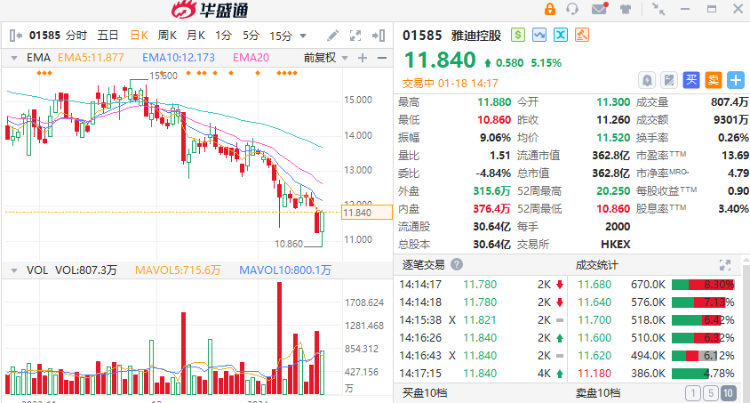The width and height of the screenshot is (750, 403).
Task: Open the EMA indicator dropdown triangle
Action: pos(14,58)
